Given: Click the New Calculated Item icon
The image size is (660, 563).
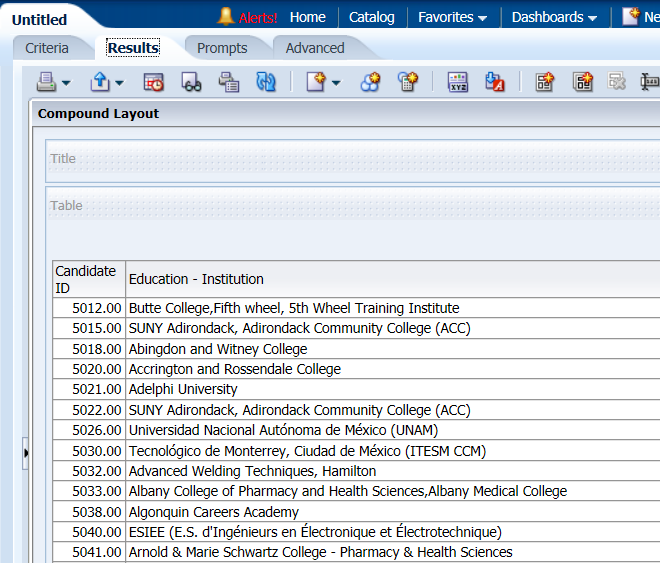Looking at the screenshot, I should pyautogui.click(x=407, y=82).
